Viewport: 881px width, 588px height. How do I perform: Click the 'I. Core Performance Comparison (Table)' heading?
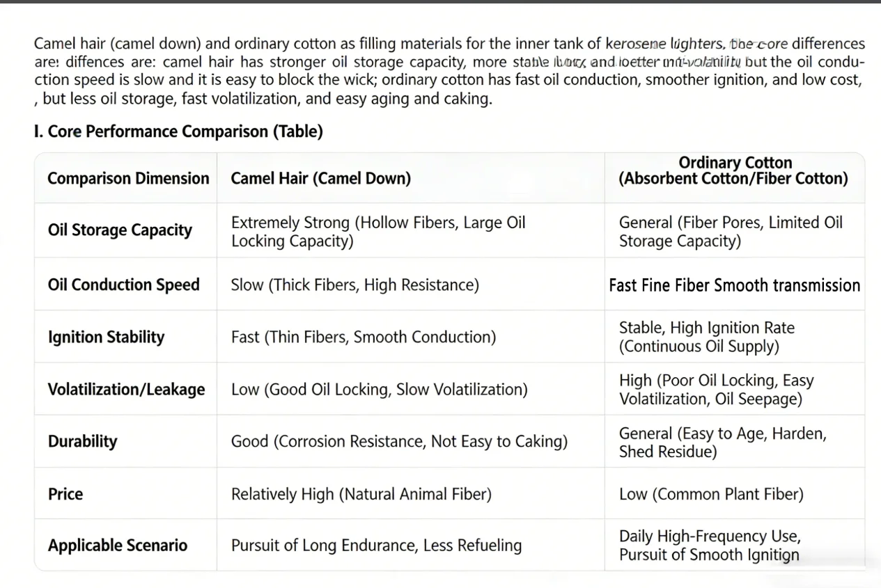click(x=178, y=132)
